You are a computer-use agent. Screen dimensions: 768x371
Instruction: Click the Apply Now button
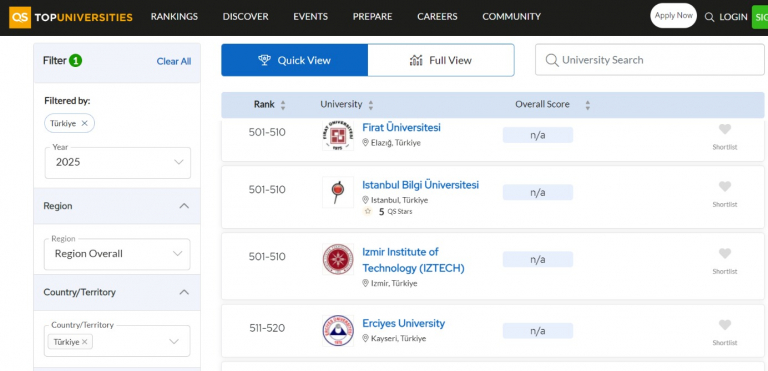pos(673,16)
